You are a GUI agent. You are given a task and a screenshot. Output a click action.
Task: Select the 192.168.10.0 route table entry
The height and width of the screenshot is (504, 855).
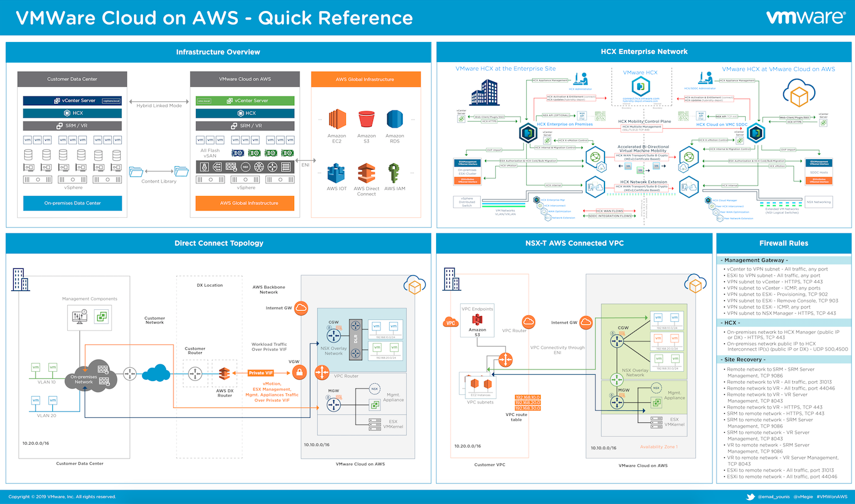pos(527,398)
